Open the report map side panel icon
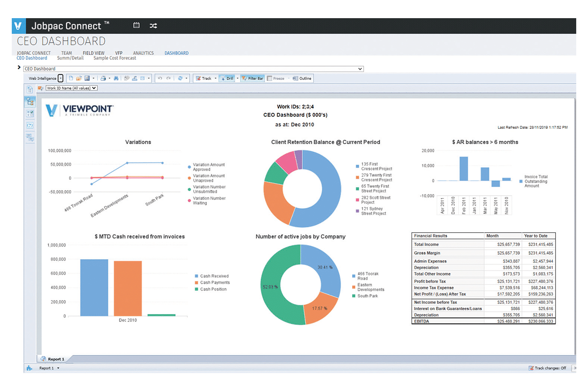The width and height of the screenshot is (588, 392). click(x=30, y=101)
